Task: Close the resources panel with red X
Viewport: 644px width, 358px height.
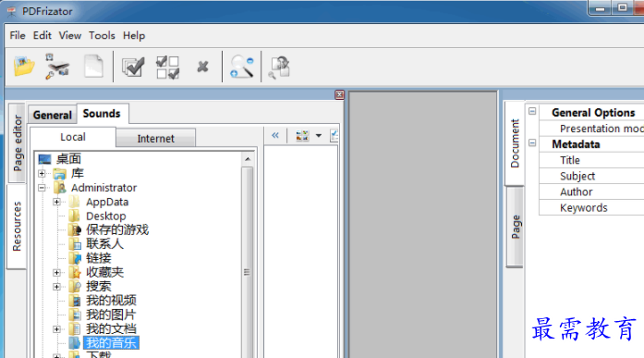Action: pos(339,95)
